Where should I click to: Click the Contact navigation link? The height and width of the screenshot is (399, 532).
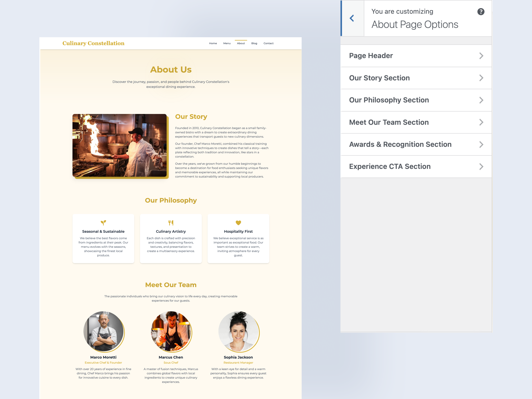268,43
